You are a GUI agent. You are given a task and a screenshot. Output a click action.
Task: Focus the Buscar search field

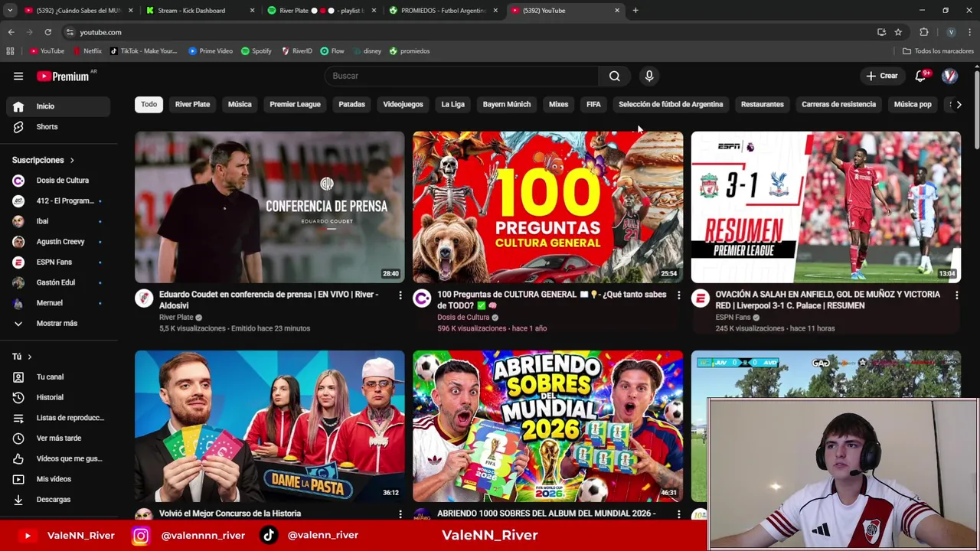462,76
